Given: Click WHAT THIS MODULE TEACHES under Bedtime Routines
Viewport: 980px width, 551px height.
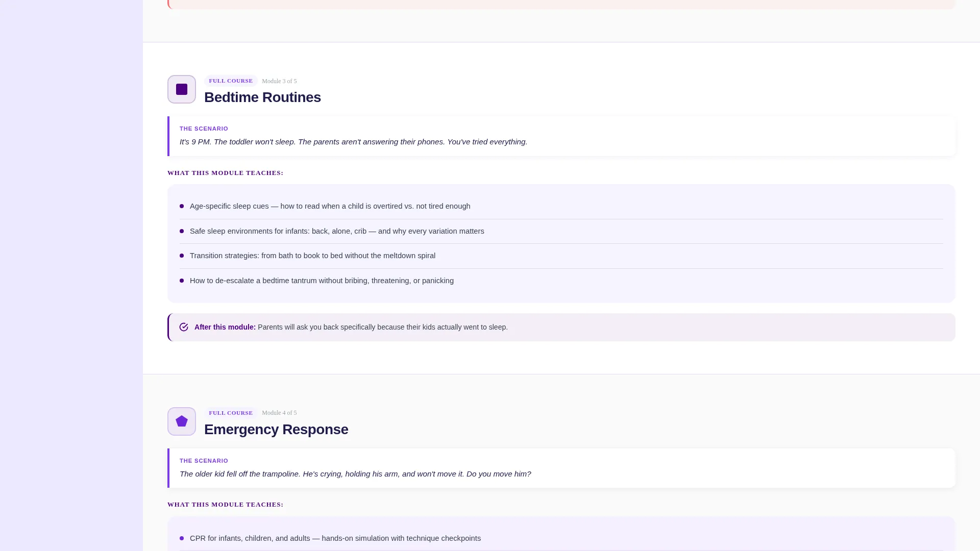Looking at the screenshot, I should [x=225, y=173].
